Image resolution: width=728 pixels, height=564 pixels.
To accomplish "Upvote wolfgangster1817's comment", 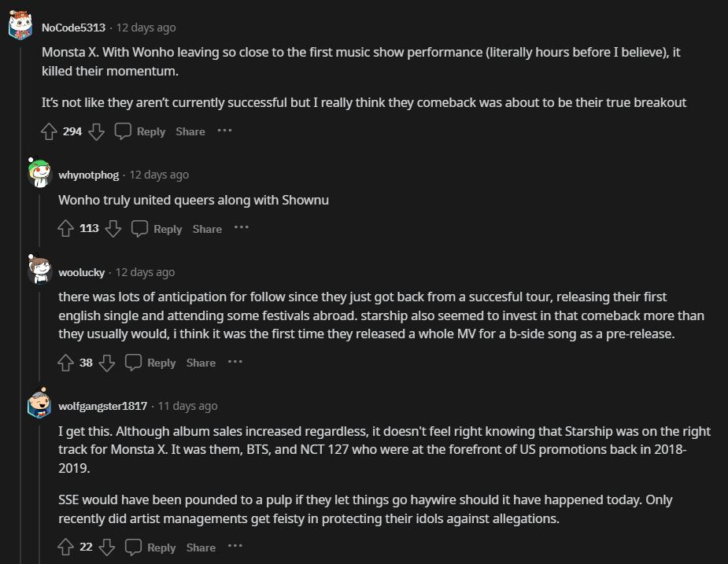I will [x=66, y=547].
